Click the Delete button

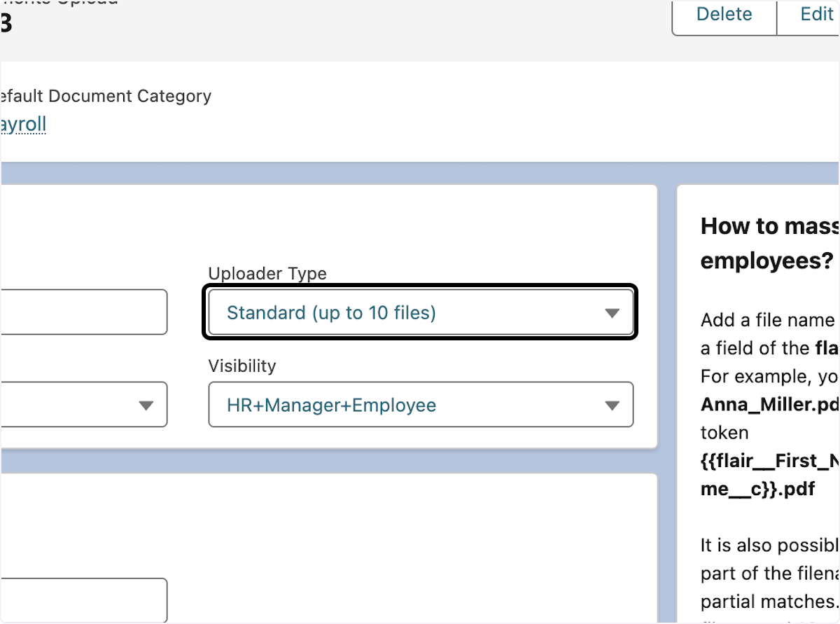click(724, 14)
